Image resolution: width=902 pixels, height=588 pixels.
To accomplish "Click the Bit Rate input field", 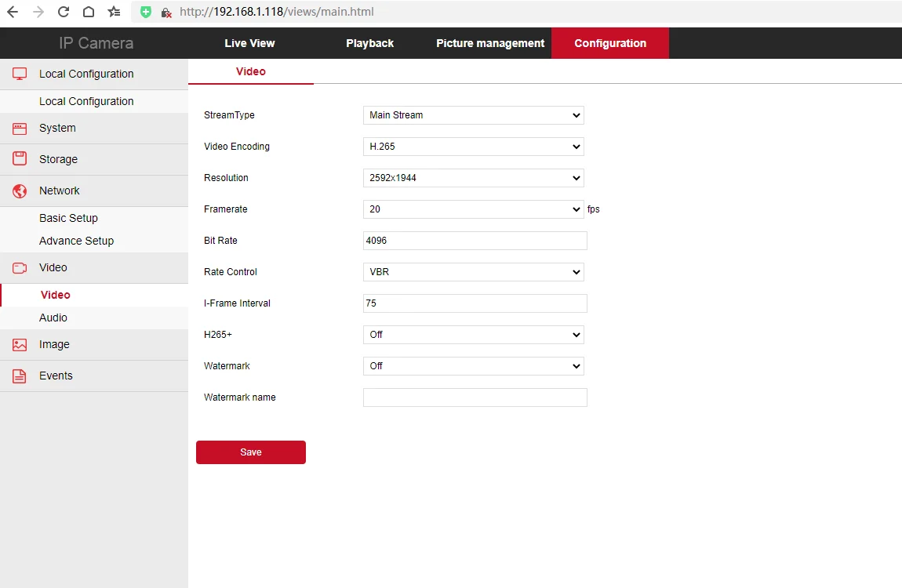I will [475, 241].
